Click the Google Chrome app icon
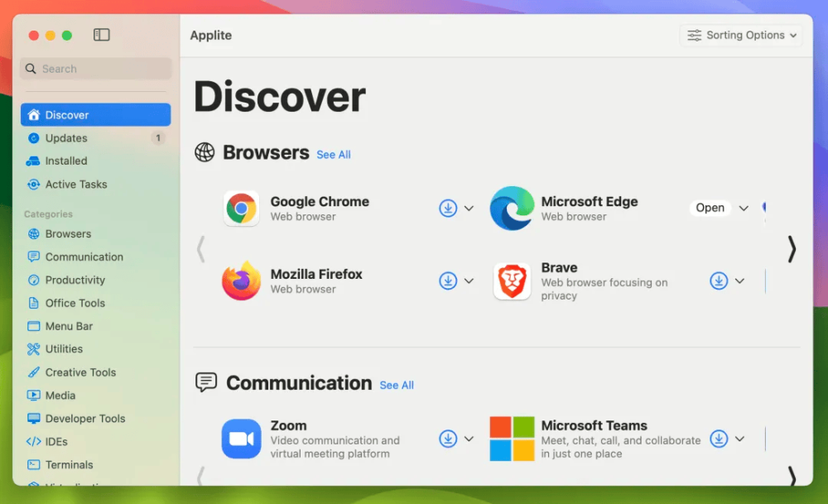828x504 pixels. pos(241,209)
